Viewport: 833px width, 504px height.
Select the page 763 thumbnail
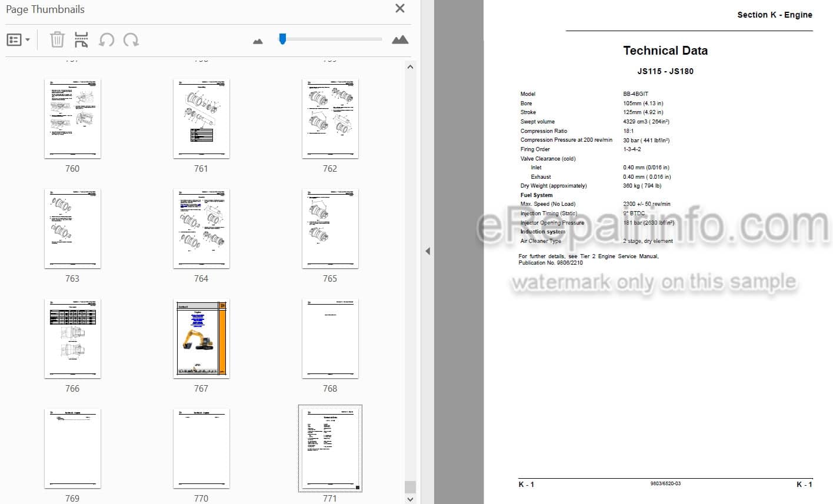coord(72,229)
